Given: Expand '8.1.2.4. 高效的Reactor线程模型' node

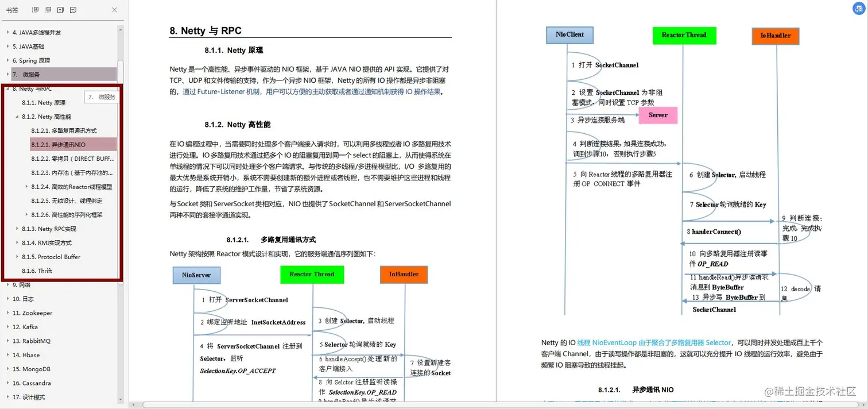Looking at the screenshot, I should pos(26,187).
